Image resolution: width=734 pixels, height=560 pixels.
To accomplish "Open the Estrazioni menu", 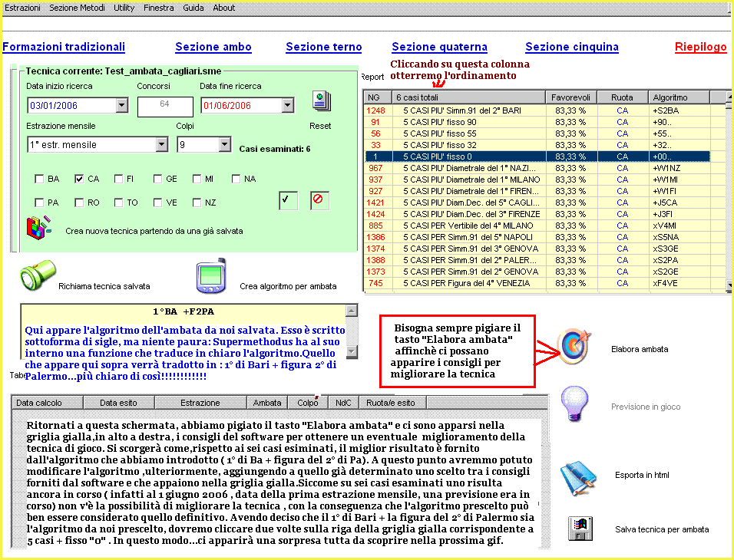I will [x=22, y=8].
